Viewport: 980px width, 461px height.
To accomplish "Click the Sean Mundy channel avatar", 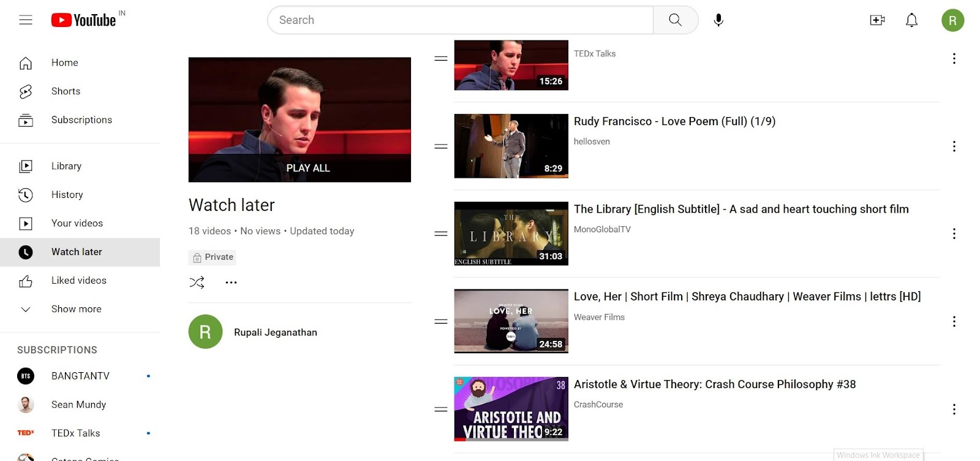I will pos(26,405).
